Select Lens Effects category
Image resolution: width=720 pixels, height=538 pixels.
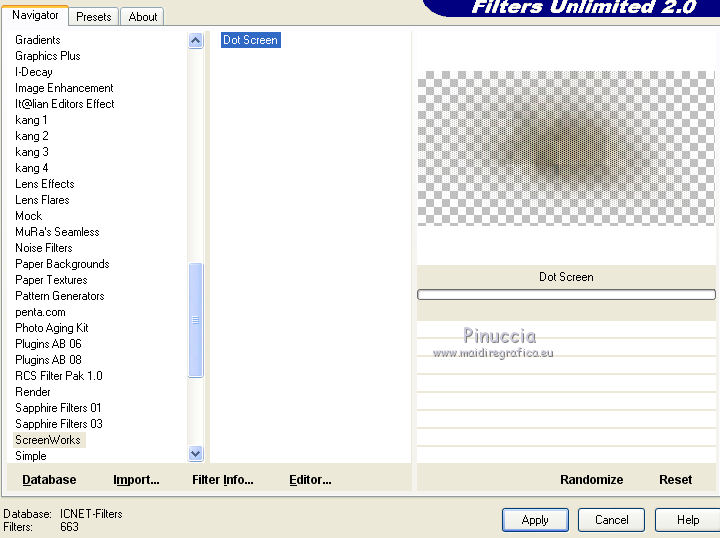pyautogui.click(x=45, y=184)
